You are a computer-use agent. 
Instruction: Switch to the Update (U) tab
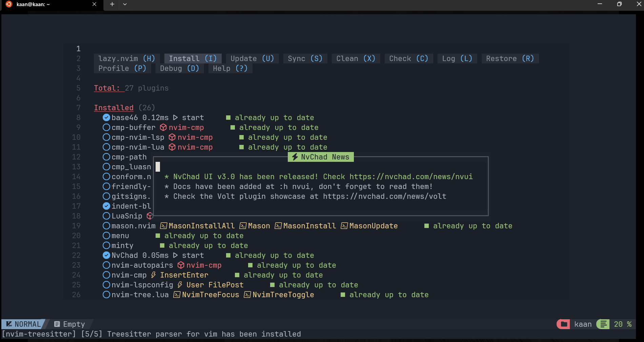point(252,59)
